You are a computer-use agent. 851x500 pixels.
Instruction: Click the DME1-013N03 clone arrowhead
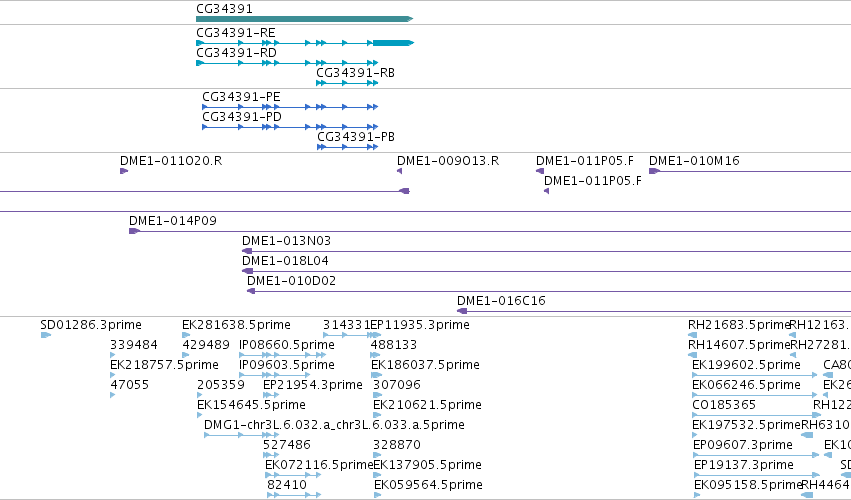point(247,251)
